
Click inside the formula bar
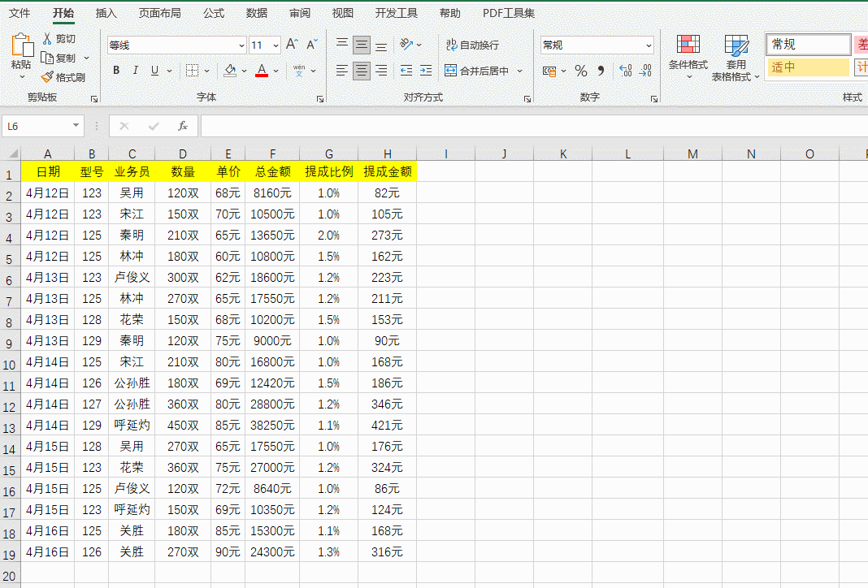tap(534, 126)
